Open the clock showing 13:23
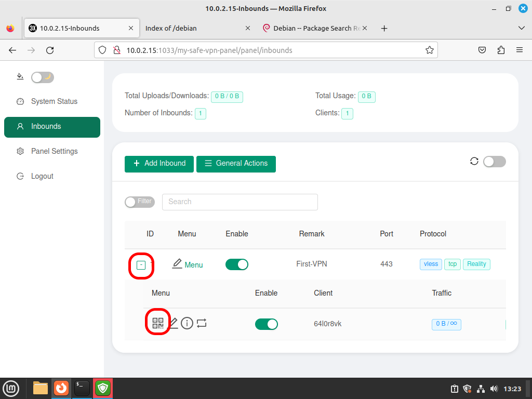Screen dimensions: 532x399 [512, 389]
